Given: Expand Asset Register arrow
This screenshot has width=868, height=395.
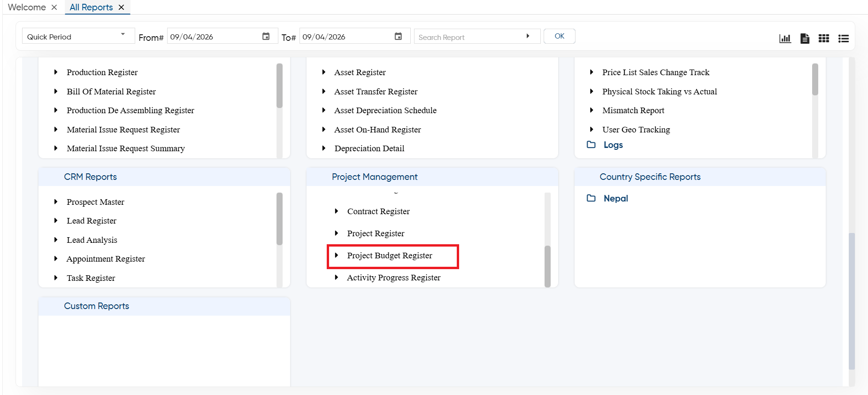Looking at the screenshot, I should (323, 72).
